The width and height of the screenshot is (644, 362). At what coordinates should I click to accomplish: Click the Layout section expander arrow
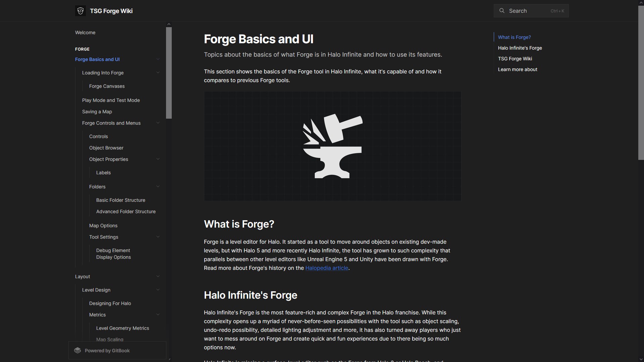pos(158,277)
